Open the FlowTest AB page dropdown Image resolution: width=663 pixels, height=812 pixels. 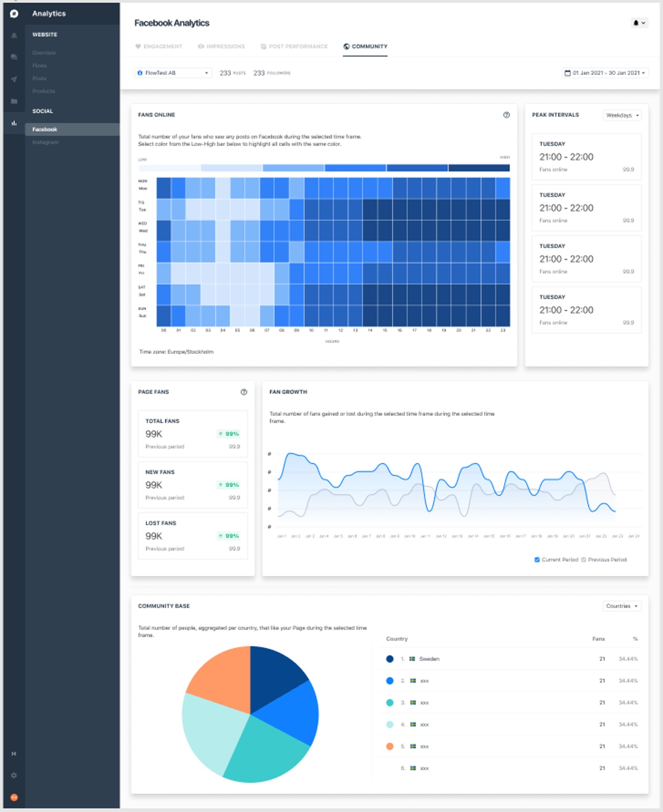pyautogui.click(x=173, y=72)
